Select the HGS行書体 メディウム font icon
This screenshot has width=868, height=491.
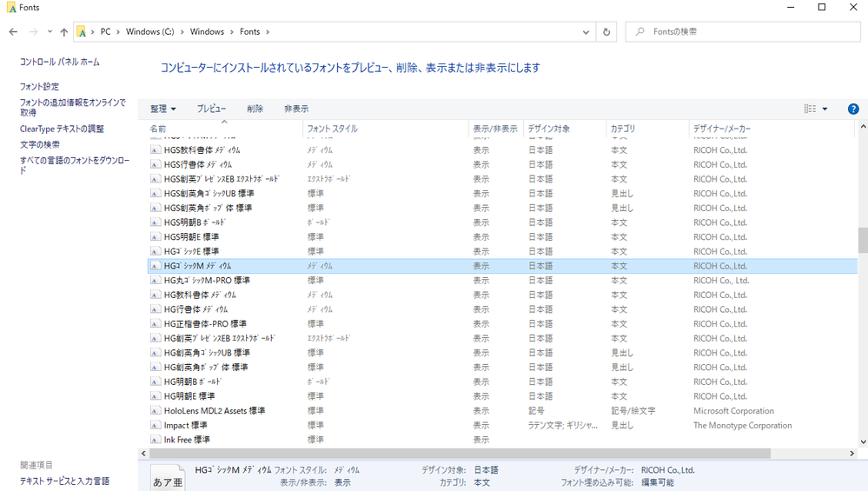156,164
